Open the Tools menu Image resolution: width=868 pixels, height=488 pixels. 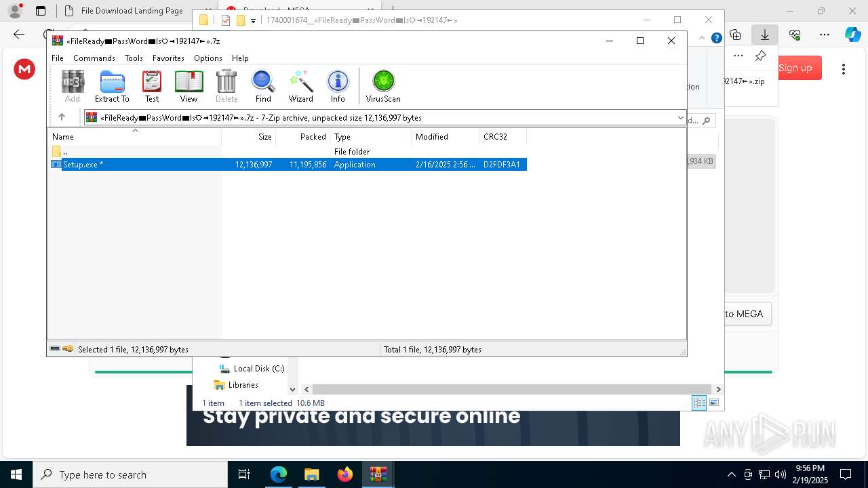pyautogui.click(x=134, y=58)
